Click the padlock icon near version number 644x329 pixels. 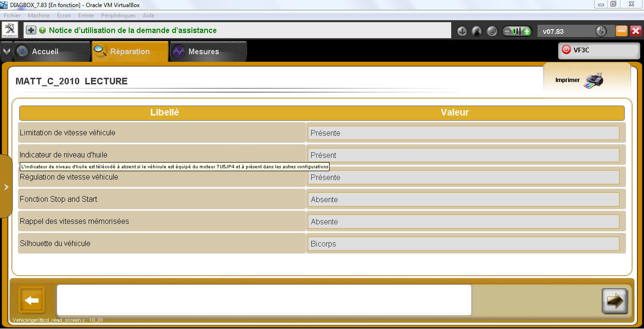point(601,31)
